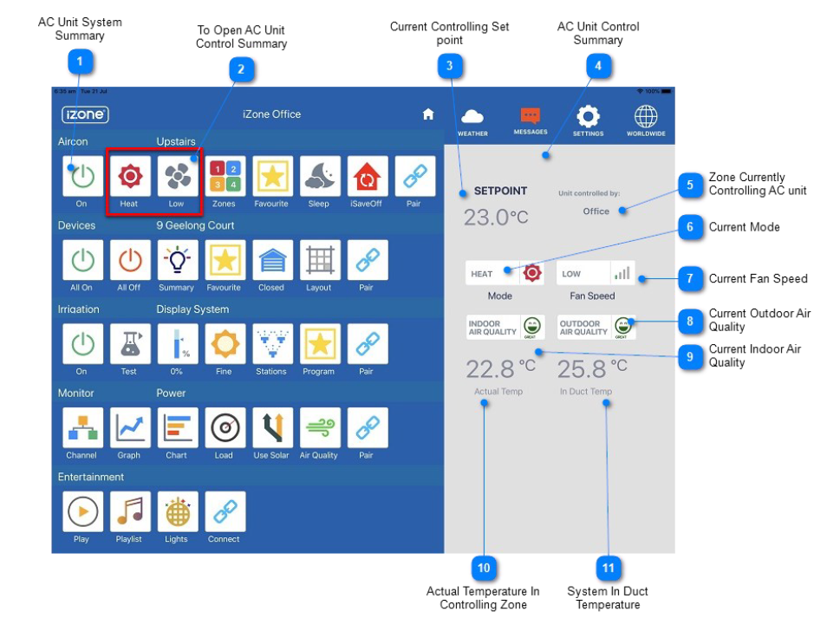Open the Monitor Chart icon

(x=178, y=427)
